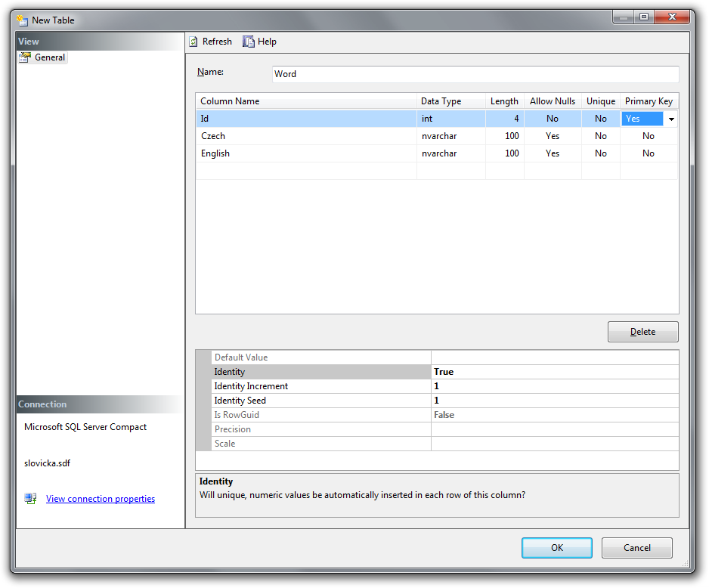This screenshot has height=588, width=709.
Task: Follow the View connection properties link
Action: [x=100, y=498]
